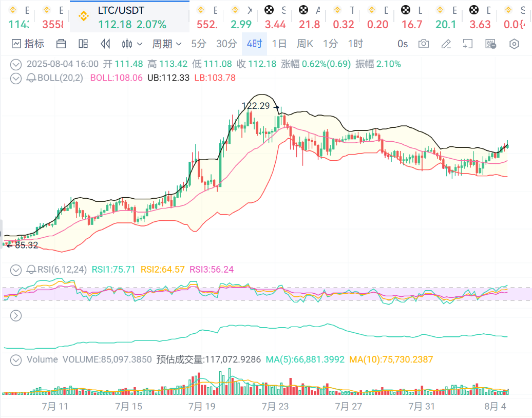Image resolution: width=532 pixels, height=418 pixels.
Task: Take a chart snapshot with camera icon
Action: [x=424, y=44]
